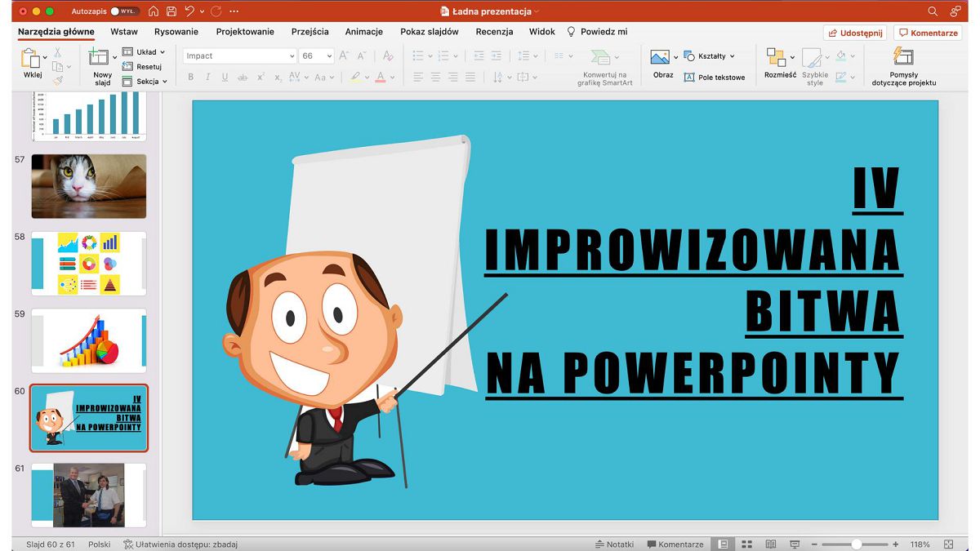Insert a picture with the Obraz icon

coord(660,57)
